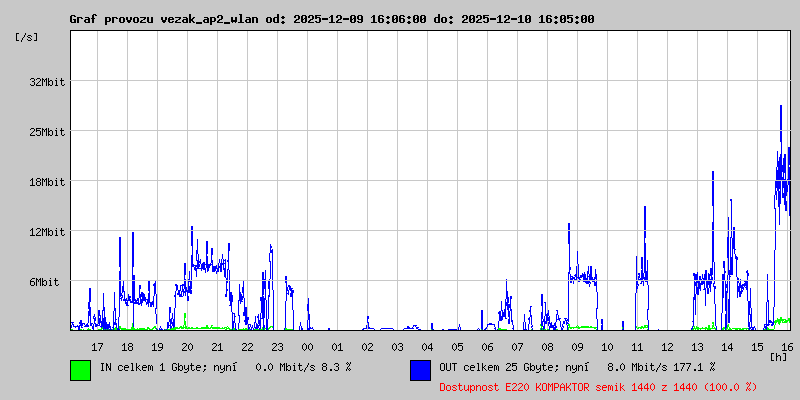Click the hour '06' axis label
The height and width of the screenshot is (400, 800).
487,347
